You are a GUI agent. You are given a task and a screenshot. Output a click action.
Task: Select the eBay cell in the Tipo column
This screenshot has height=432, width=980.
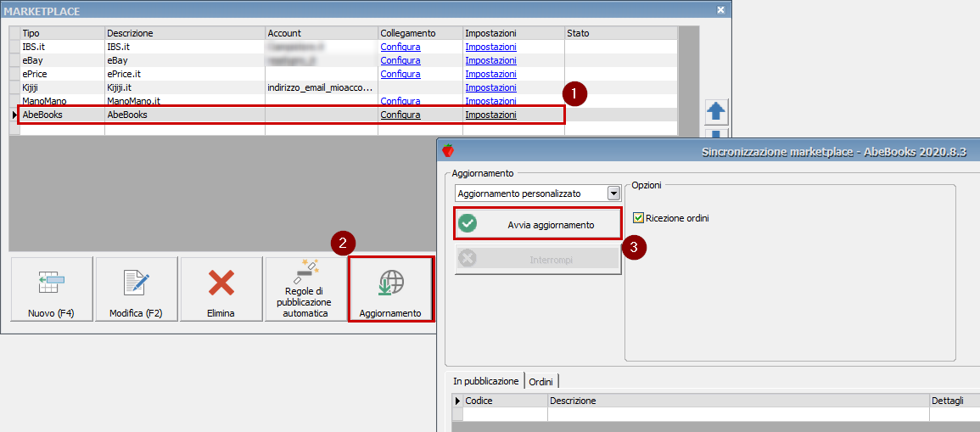pyautogui.click(x=63, y=60)
